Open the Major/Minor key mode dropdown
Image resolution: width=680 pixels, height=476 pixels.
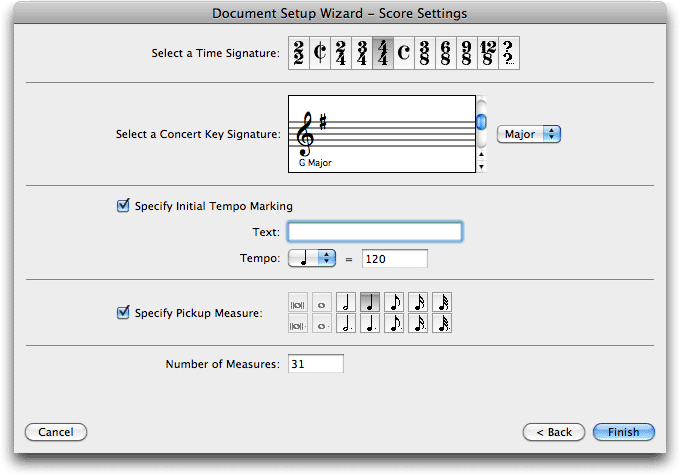click(x=529, y=134)
